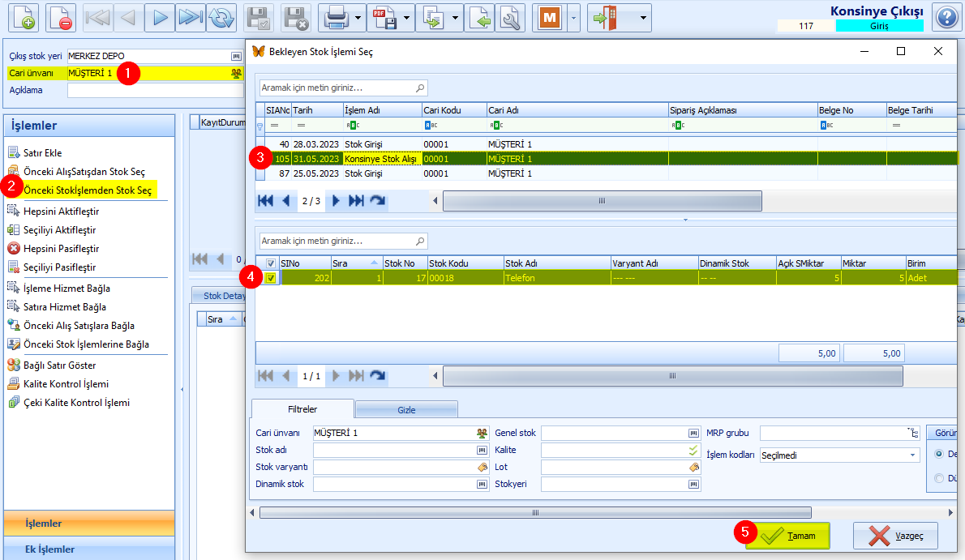Choose Hepsini Aktifleştir

point(61,211)
